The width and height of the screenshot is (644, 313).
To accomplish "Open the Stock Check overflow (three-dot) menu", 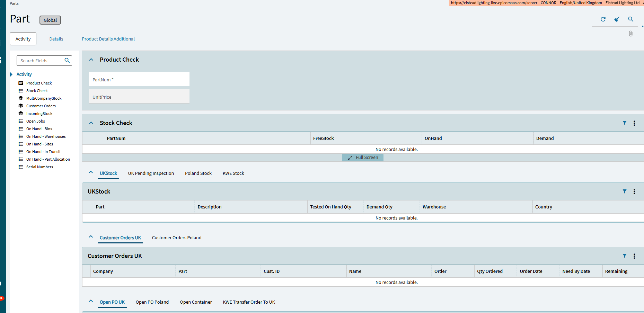I will (x=634, y=123).
